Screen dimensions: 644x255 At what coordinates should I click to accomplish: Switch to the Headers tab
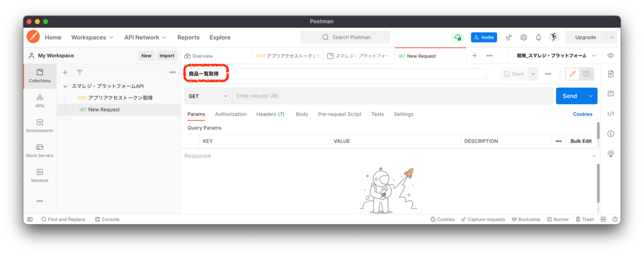(270, 114)
